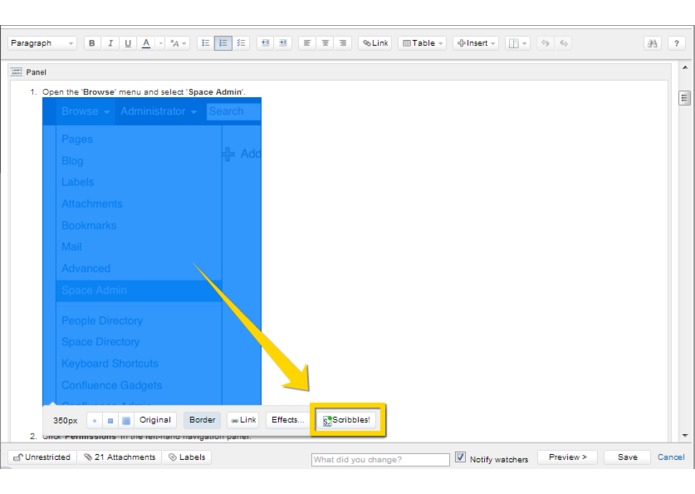This screenshot has height=494, width=695.
Task: Open the Insert dropdown menu
Action: (x=476, y=43)
